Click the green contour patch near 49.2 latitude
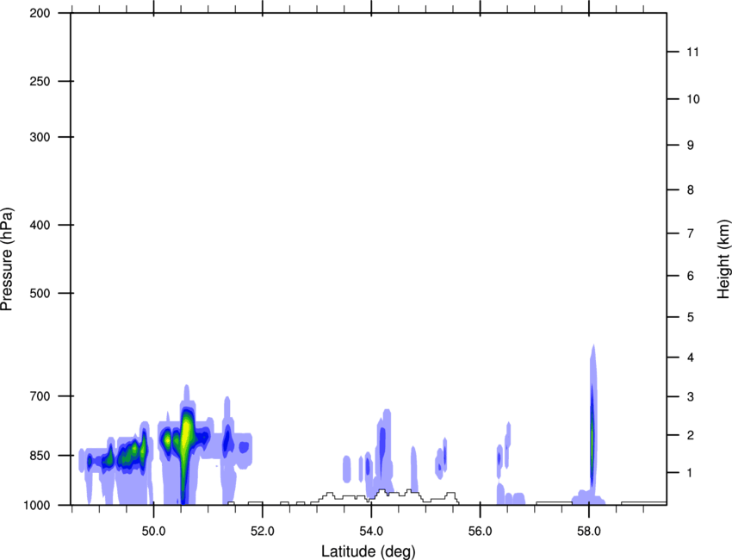This screenshot has width=732, height=560. (109, 458)
